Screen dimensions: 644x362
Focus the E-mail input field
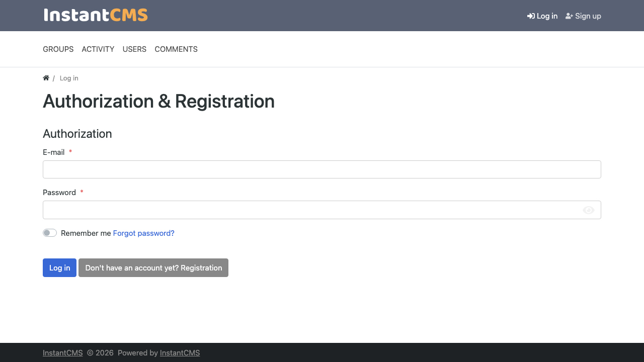click(322, 169)
